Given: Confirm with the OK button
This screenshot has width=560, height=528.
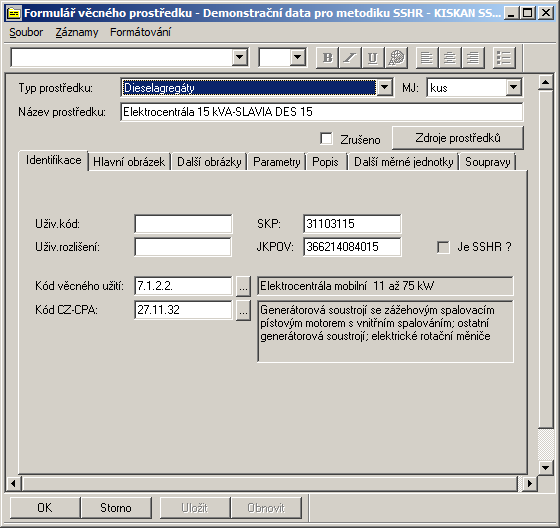Looking at the screenshot, I should 45,508.
